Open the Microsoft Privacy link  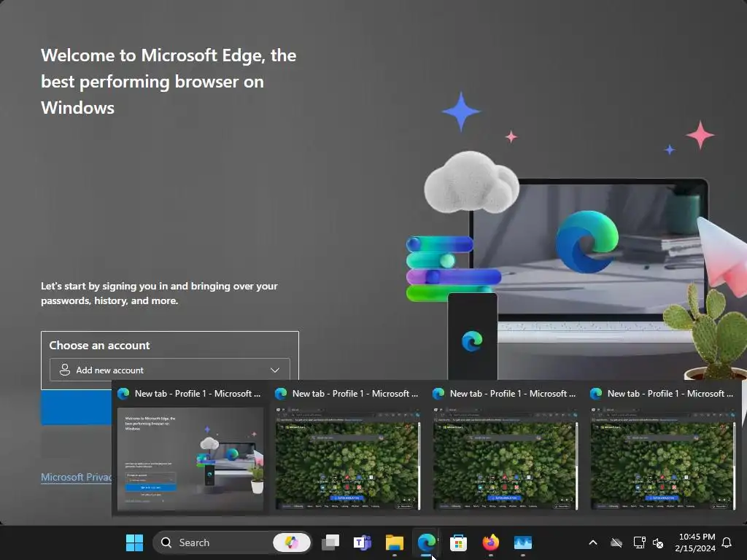coord(76,477)
